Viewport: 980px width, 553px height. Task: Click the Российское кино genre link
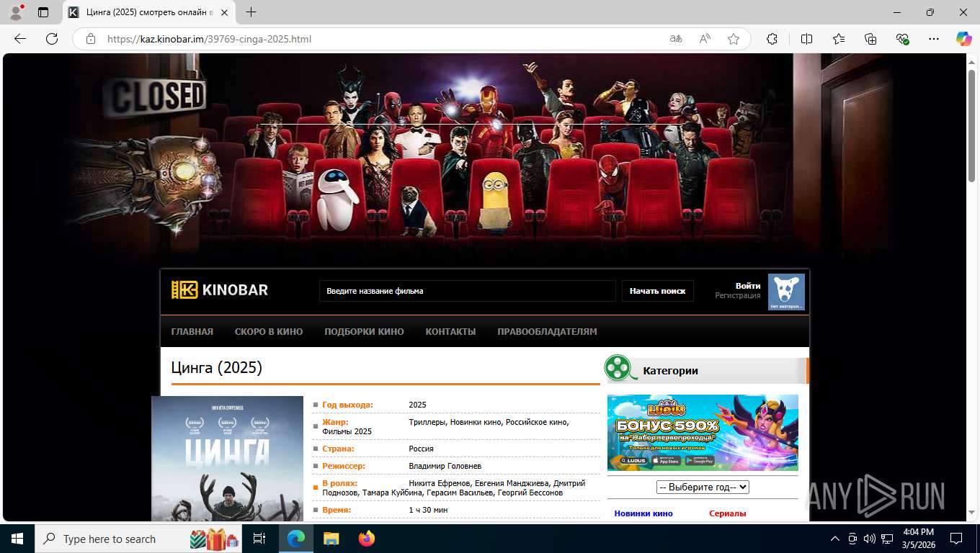[536, 422]
